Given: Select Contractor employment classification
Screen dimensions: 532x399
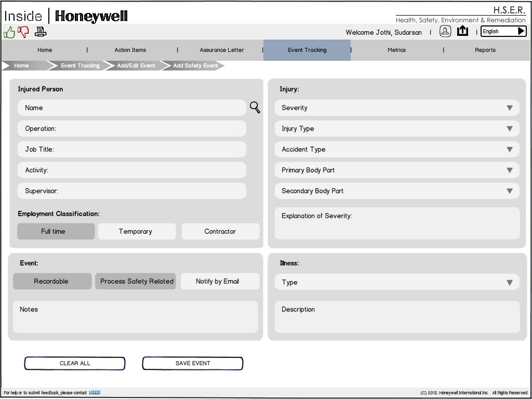Looking at the screenshot, I should [x=220, y=232].
